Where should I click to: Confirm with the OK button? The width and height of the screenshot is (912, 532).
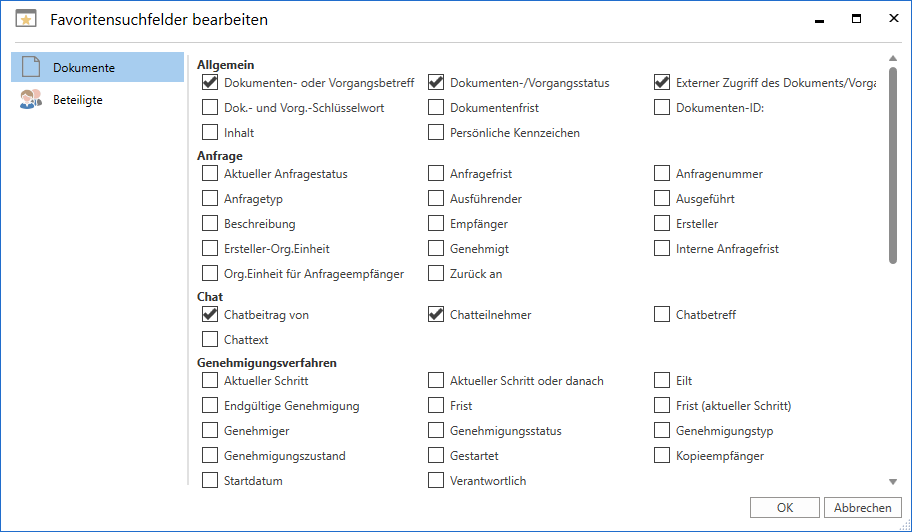tap(785, 507)
